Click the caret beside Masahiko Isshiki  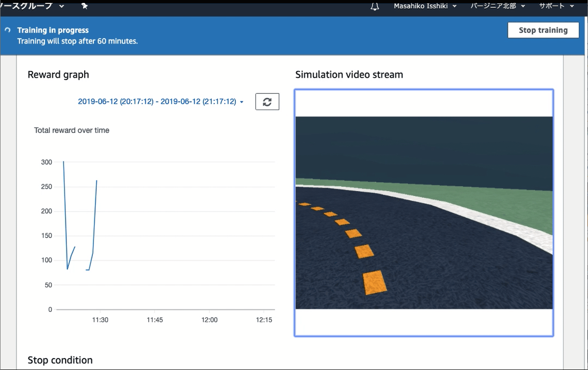(455, 6)
